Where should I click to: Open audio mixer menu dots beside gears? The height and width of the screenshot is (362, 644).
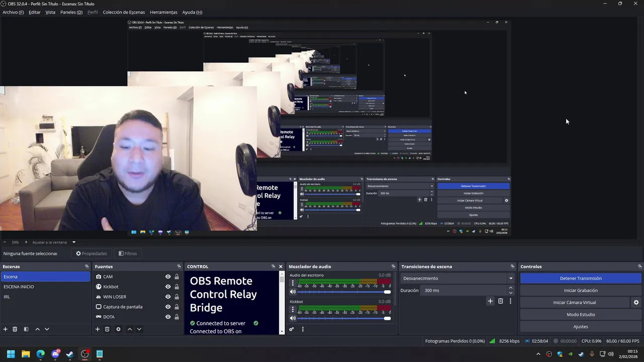pyautogui.click(x=303, y=329)
